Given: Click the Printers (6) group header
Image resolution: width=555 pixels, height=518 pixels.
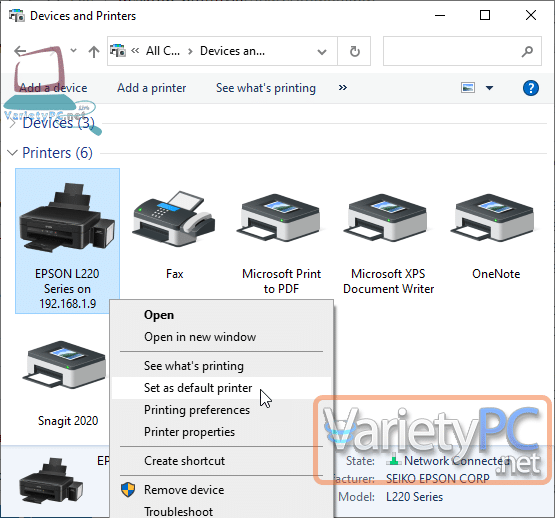Looking at the screenshot, I should 57,153.
